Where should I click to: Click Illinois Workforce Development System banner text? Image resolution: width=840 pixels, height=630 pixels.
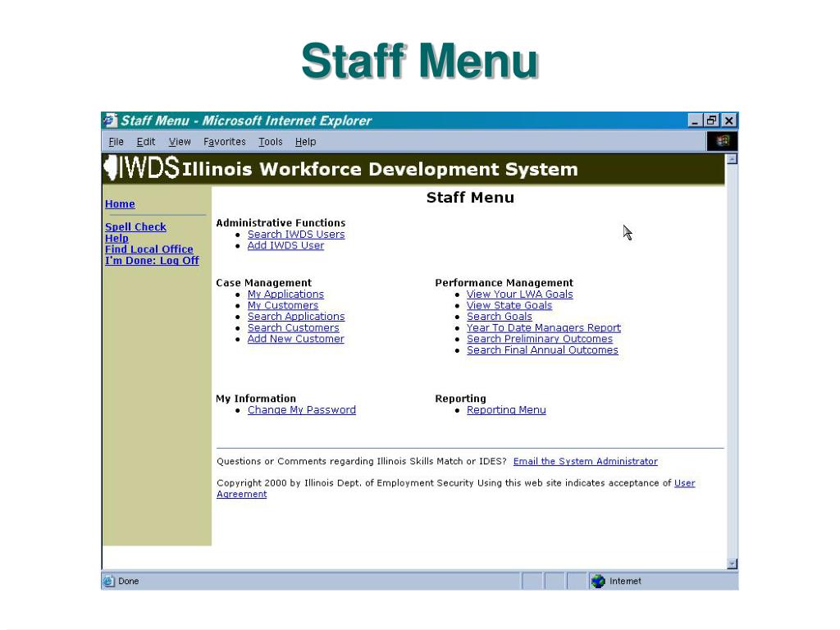381,169
